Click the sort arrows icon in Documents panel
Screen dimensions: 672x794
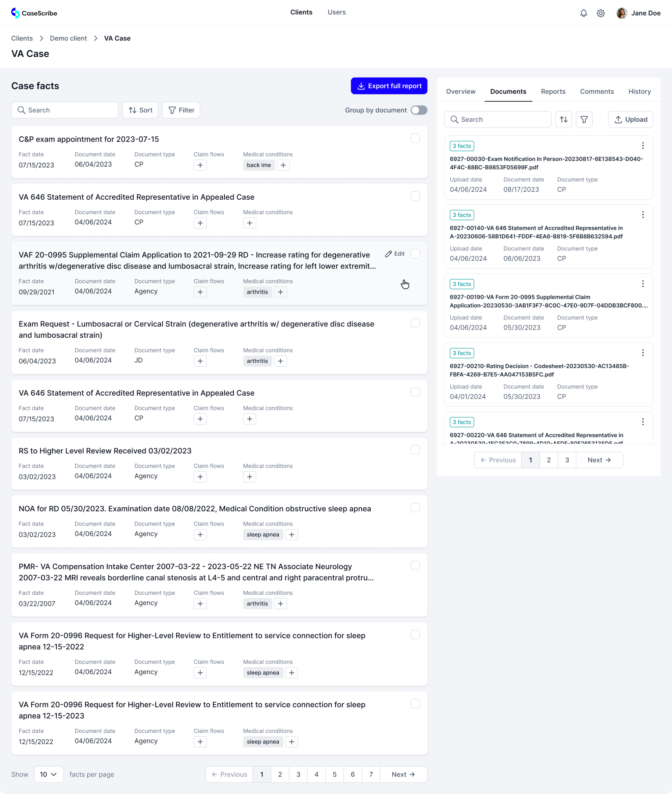(x=564, y=119)
